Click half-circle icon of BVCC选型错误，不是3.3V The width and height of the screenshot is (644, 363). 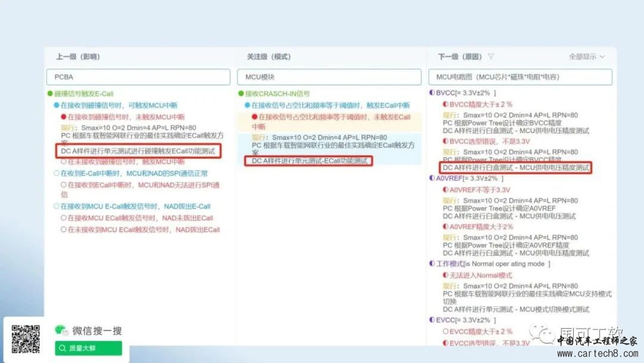pyautogui.click(x=445, y=141)
